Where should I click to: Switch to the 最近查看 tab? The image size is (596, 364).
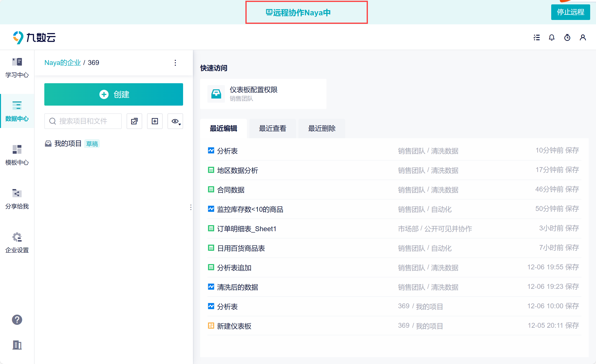point(272,128)
